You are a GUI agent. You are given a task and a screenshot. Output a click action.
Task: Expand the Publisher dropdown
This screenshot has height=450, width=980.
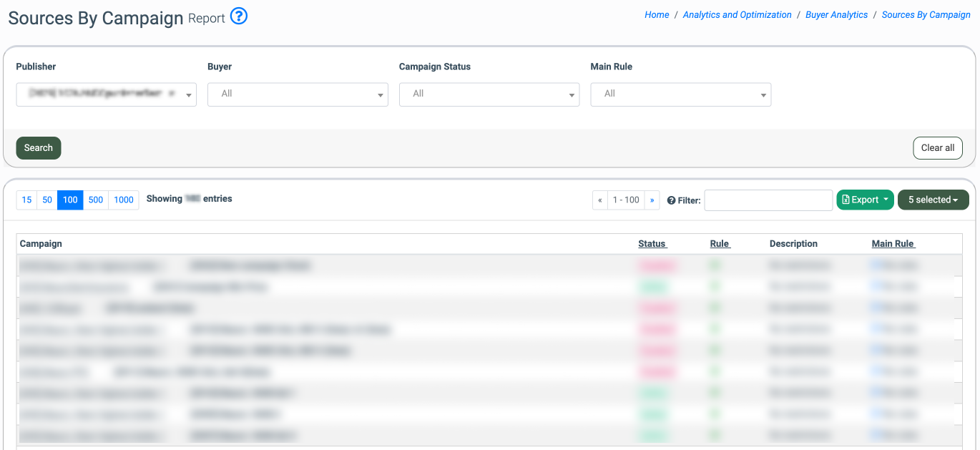(106, 94)
